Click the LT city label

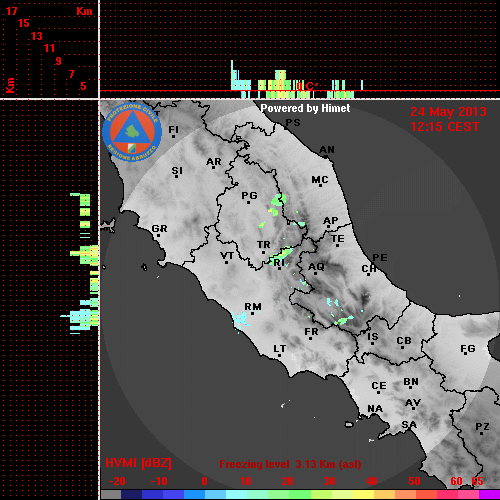point(280,349)
